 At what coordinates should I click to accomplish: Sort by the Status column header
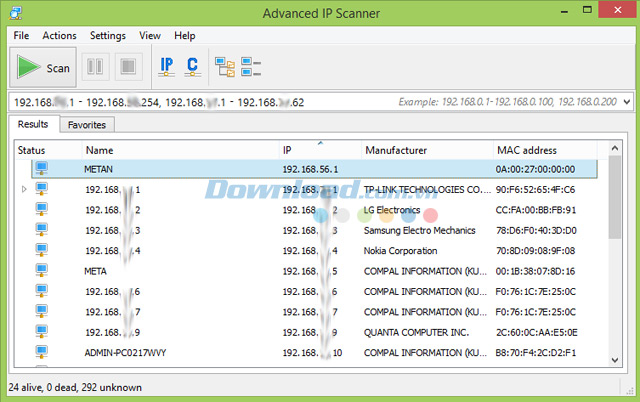(48, 150)
